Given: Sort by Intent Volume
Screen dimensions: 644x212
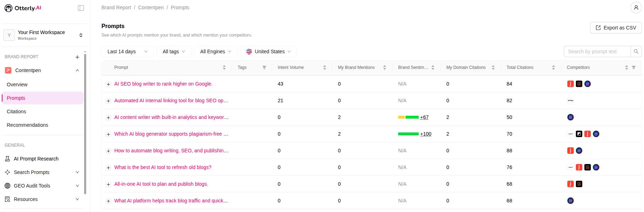Looking at the screenshot, I should 325,67.
